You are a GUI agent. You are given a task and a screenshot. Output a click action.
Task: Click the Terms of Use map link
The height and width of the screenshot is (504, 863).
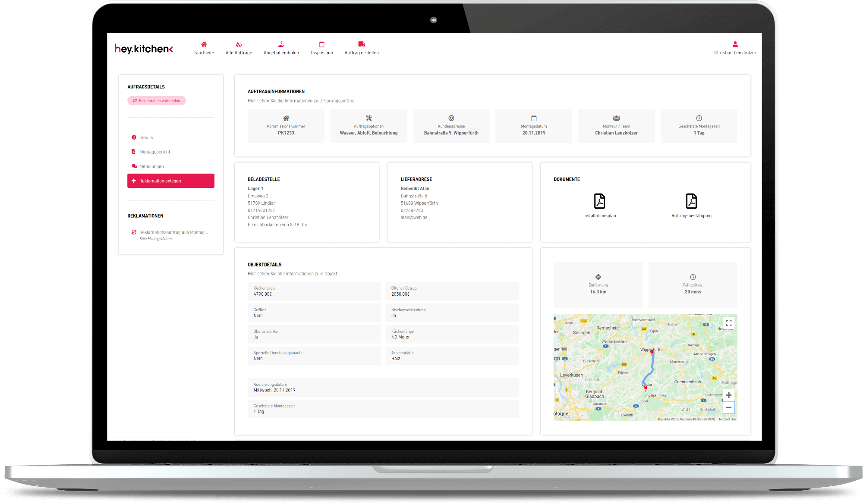(x=727, y=419)
